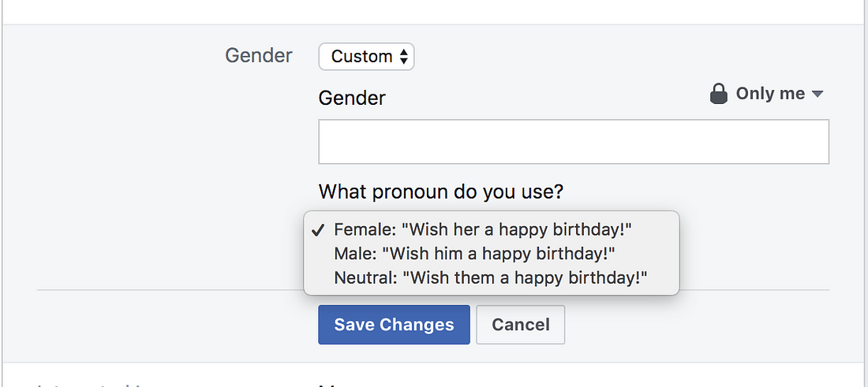Image resolution: width=868 pixels, height=387 pixels.
Task: Click the checkmark beside the Female option
Action: (x=317, y=229)
